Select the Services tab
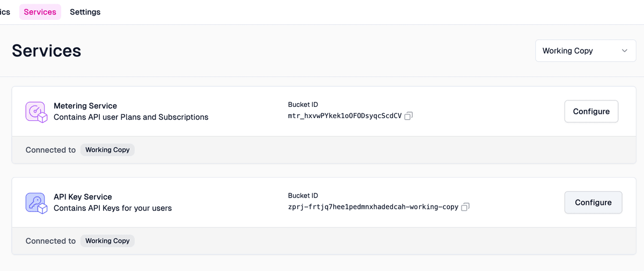Image resolution: width=644 pixels, height=271 pixels. pos(40,12)
